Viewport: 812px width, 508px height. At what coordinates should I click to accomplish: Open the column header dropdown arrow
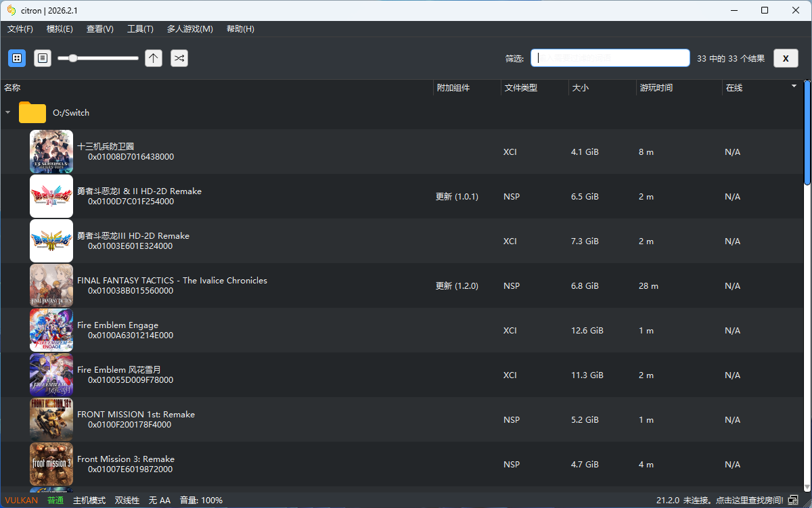tap(794, 87)
